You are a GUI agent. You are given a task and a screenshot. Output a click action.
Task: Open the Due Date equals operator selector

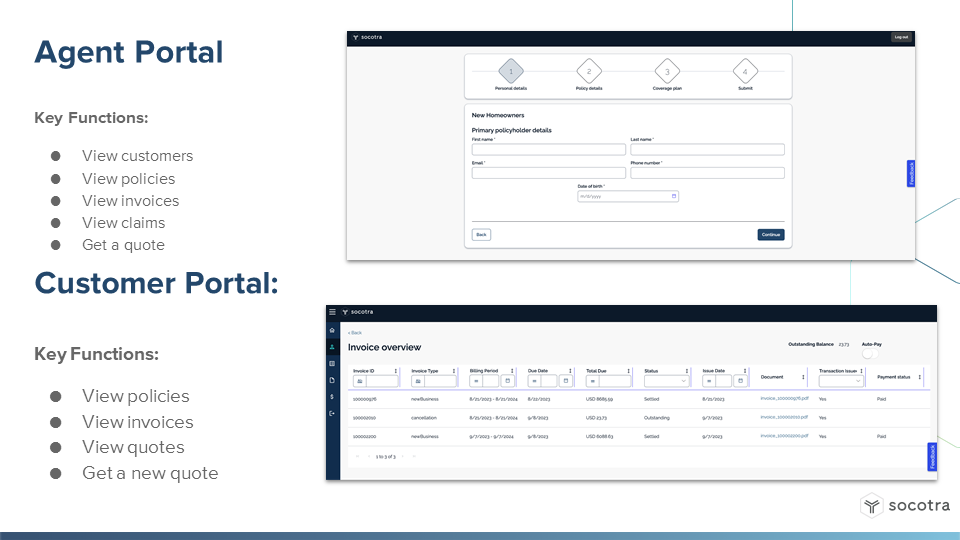[534, 381]
